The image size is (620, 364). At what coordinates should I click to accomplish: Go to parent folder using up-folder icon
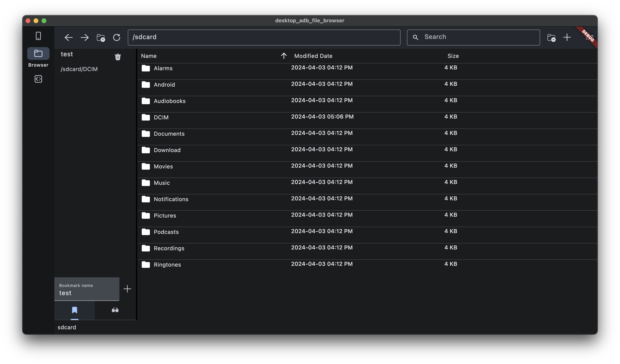(101, 38)
